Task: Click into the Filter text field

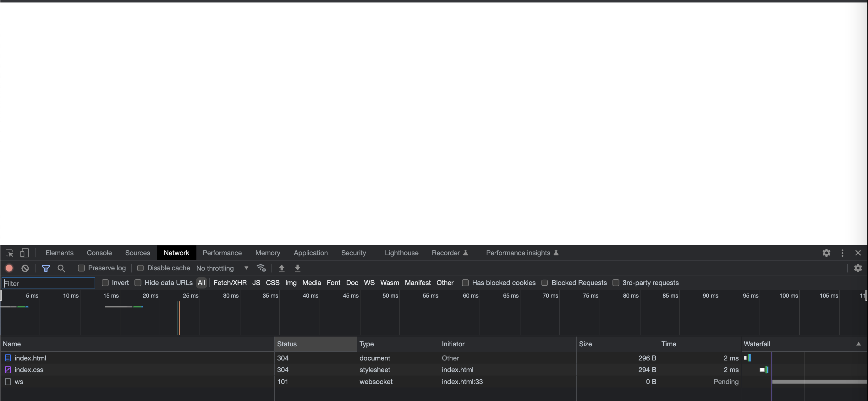Action: tap(48, 283)
